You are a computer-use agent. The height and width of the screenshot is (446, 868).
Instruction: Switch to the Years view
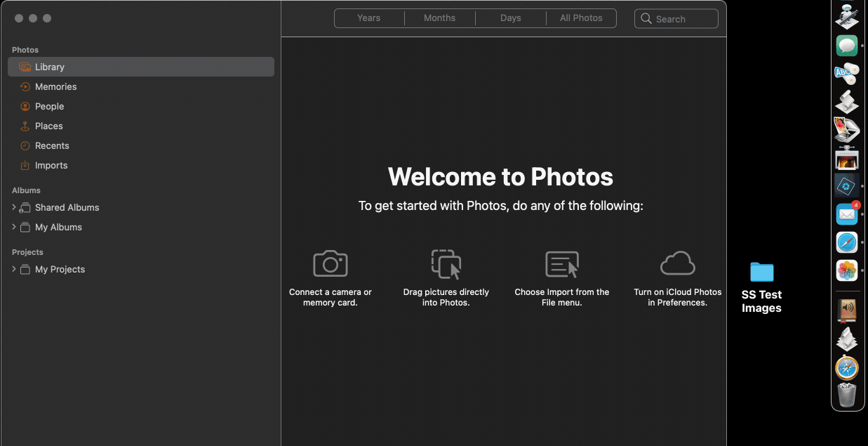tap(369, 18)
